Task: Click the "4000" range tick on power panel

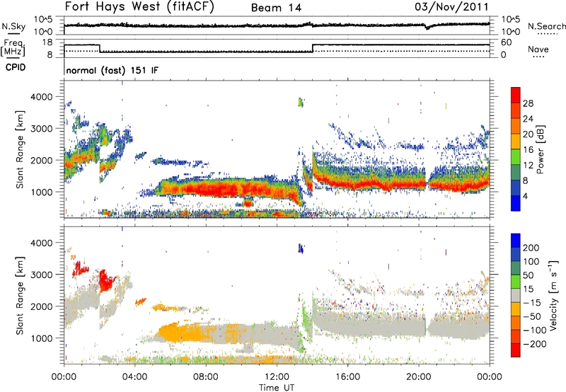Action: [x=42, y=97]
